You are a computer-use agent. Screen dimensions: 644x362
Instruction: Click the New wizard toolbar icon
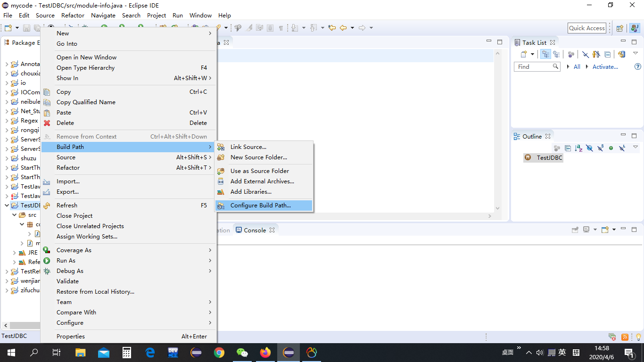8,28
